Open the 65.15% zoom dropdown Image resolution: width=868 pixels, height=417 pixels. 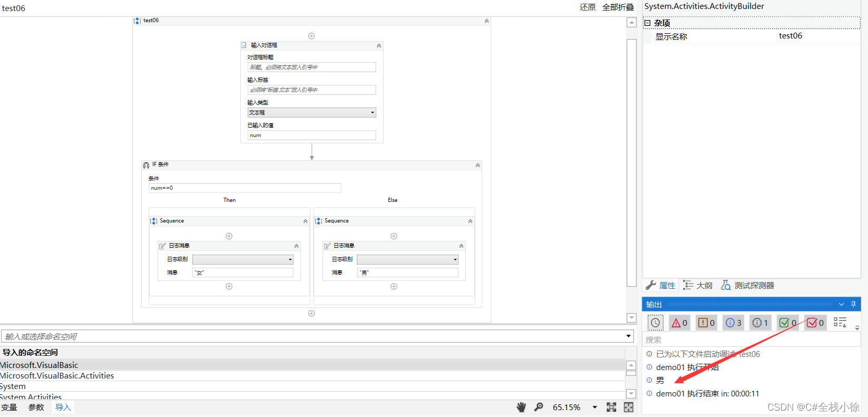(x=594, y=407)
